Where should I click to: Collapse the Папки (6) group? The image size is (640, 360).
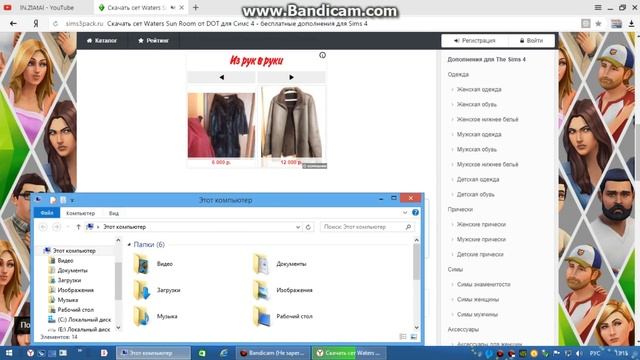(129, 244)
